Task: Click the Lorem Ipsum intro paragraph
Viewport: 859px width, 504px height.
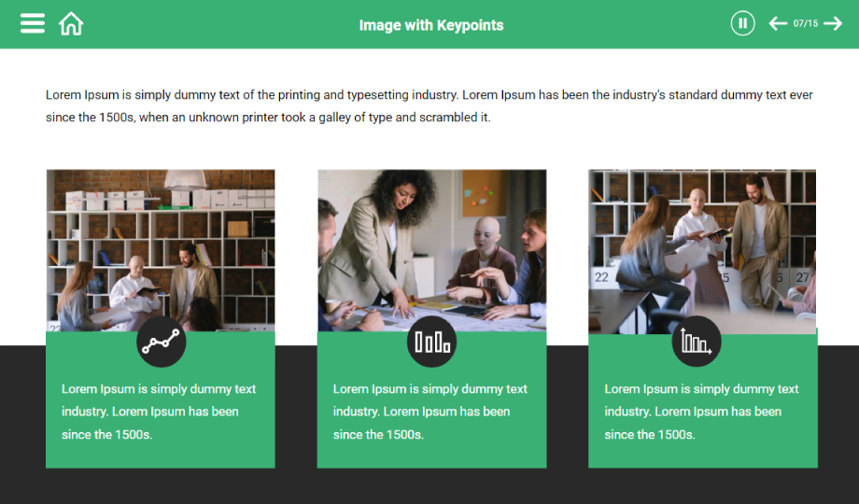Action: (429, 105)
